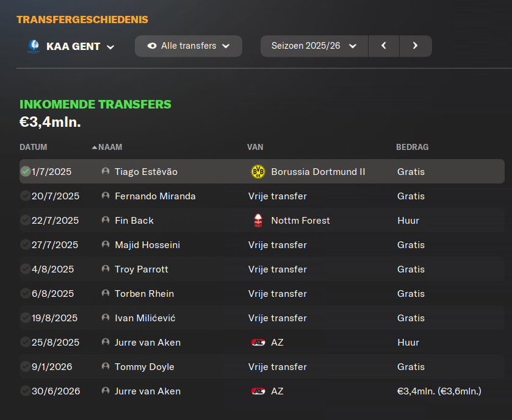512x420 pixels.
Task: Toggle checkmark on Tiago Estêvão row
Action: pos(26,171)
